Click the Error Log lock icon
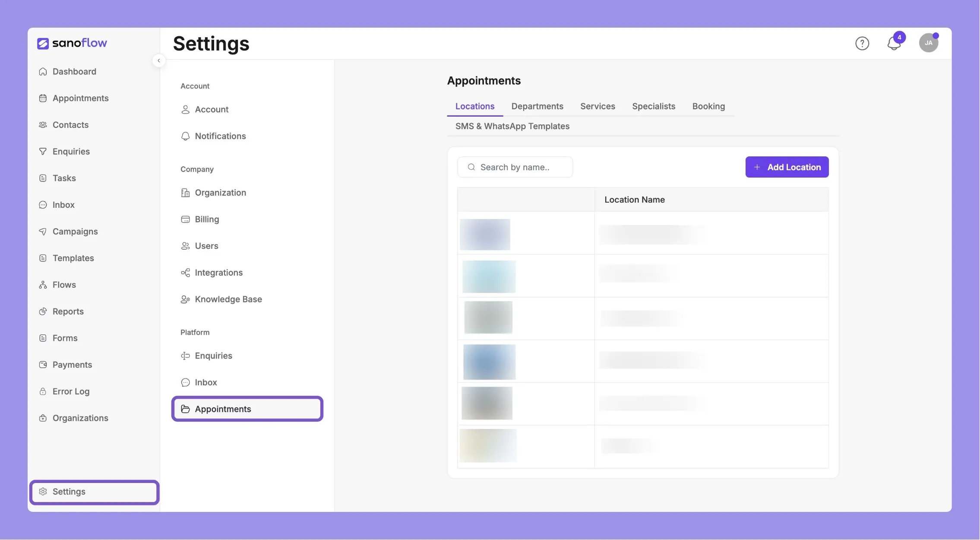The image size is (980, 540). pos(43,391)
